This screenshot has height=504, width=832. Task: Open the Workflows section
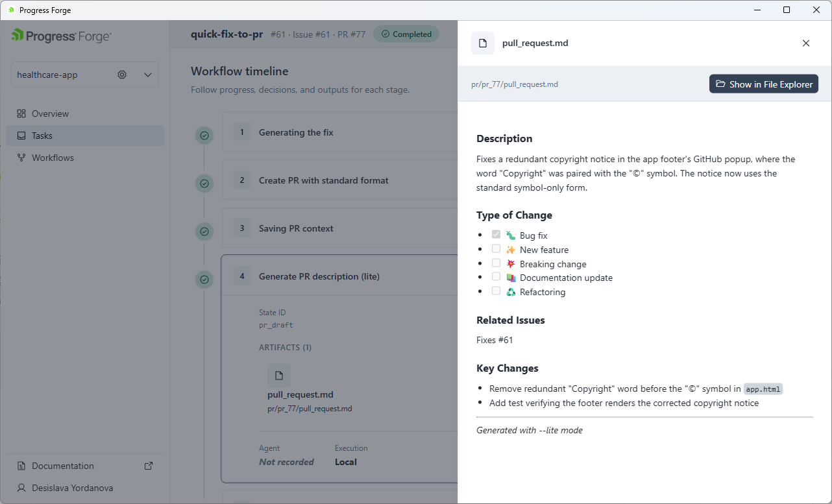(x=85, y=158)
